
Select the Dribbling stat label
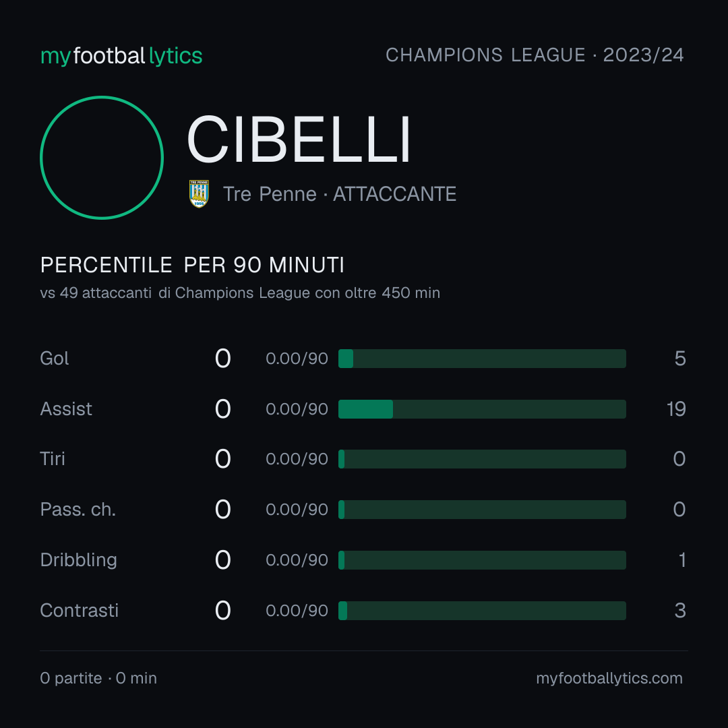click(78, 560)
